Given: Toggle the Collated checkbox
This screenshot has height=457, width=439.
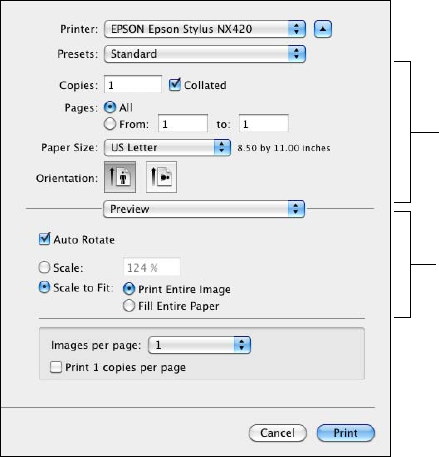Looking at the screenshot, I should [175, 85].
